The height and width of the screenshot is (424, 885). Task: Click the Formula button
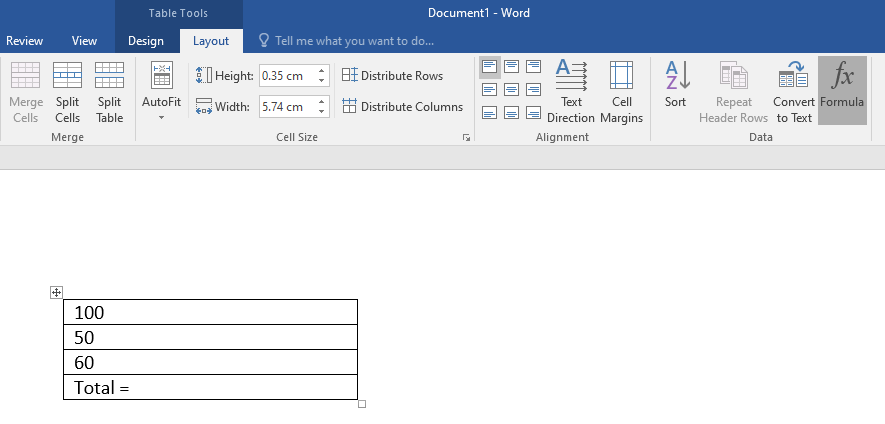coord(842,89)
